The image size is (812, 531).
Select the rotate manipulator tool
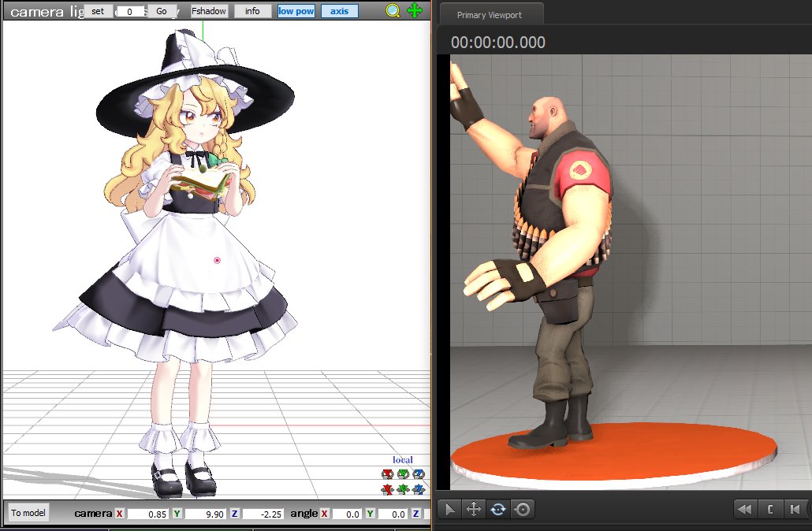tap(497, 509)
